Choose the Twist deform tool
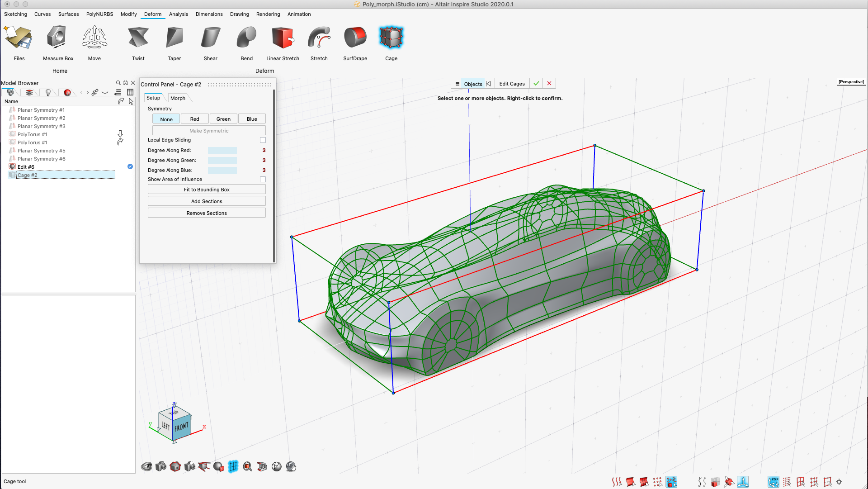The height and width of the screenshot is (489, 868). (138, 43)
